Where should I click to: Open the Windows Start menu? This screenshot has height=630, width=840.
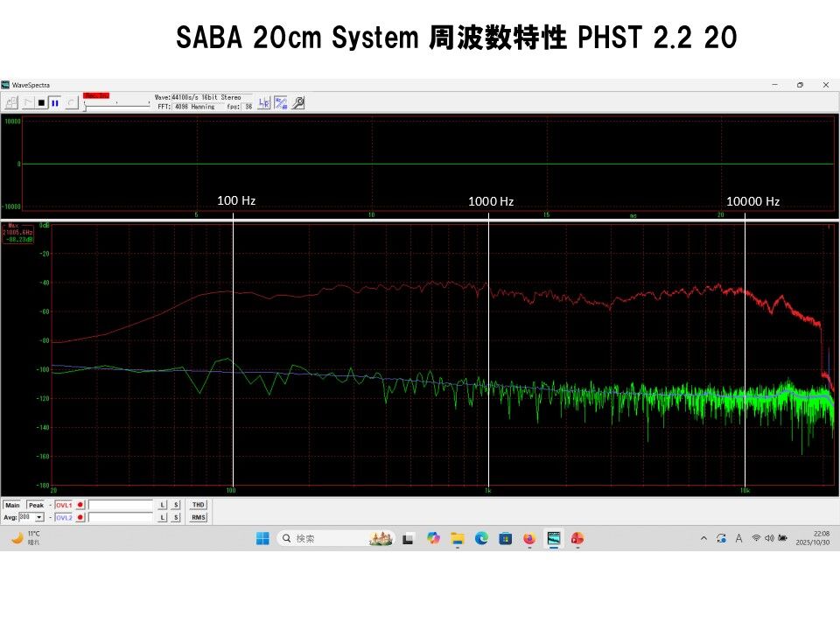pyautogui.click(x=262, y=538)
